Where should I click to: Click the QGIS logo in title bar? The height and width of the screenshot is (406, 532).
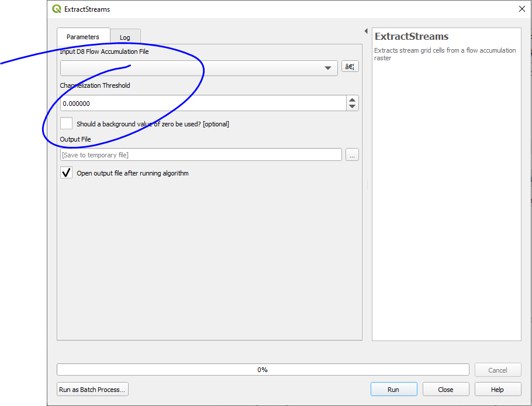(x=57, y=9)
